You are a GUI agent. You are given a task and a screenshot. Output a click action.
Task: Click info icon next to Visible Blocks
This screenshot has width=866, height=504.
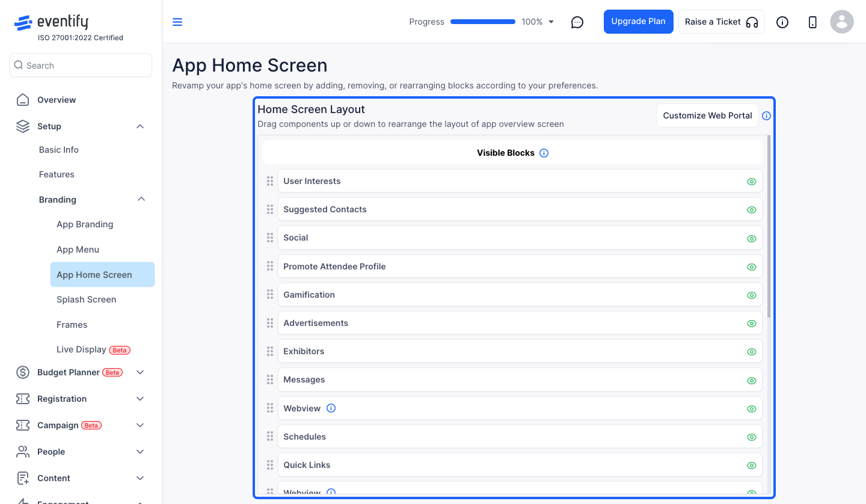pos(544,153)
